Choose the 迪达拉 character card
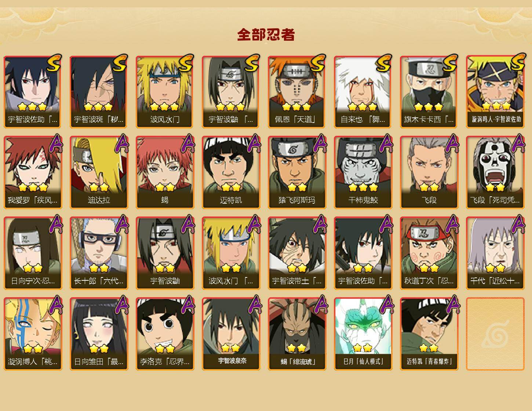 pos(99,172)
